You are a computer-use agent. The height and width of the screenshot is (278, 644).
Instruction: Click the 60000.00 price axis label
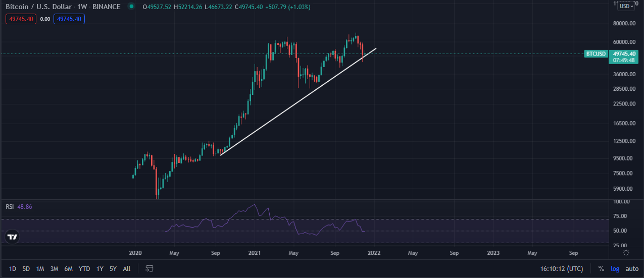pyautogui.click(x=624, y=42)
